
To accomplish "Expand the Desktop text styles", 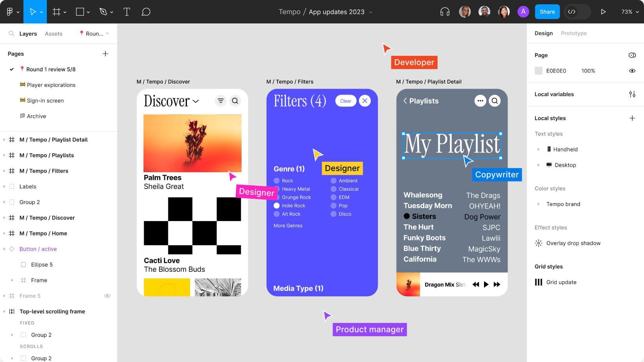I will point(538,165).
